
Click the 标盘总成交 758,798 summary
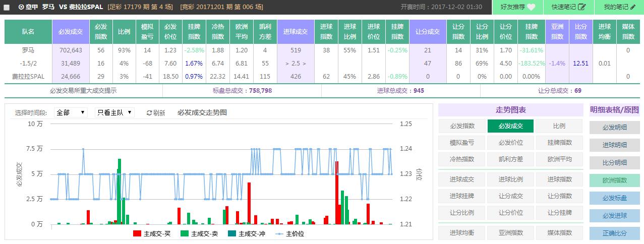(x=242, y=91)
